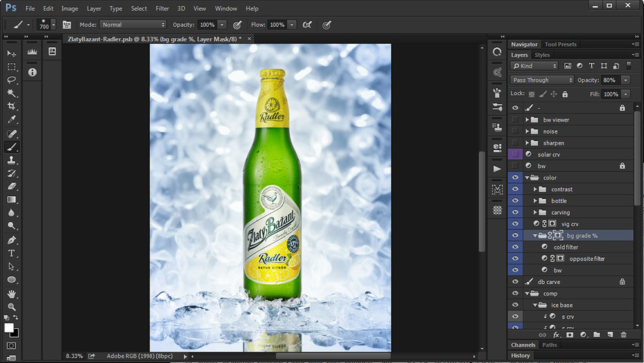Select the Magic Wand tool
This screenshot has height=363, width=644.
[12, 93]
